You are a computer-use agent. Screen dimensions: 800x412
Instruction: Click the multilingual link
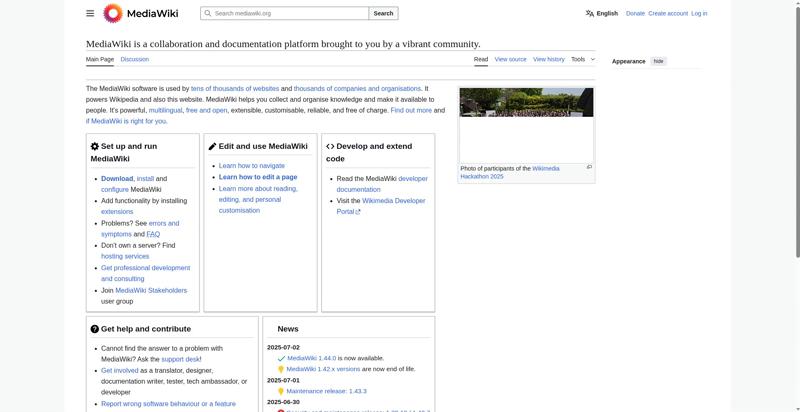pyautogui.click(x=165, y=110)
